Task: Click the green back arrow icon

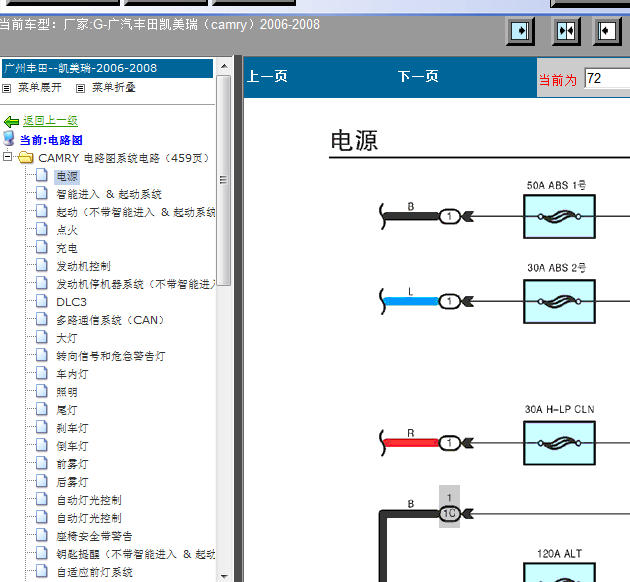Action: pyautogui.click(x=11, y=121)
